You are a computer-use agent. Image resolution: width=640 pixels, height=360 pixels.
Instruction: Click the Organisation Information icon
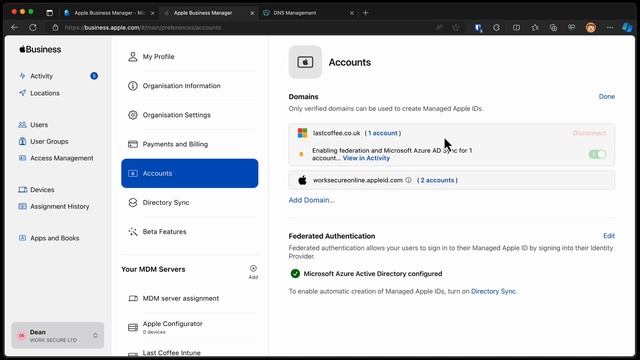pyautogui.click(x=133, y=86)
